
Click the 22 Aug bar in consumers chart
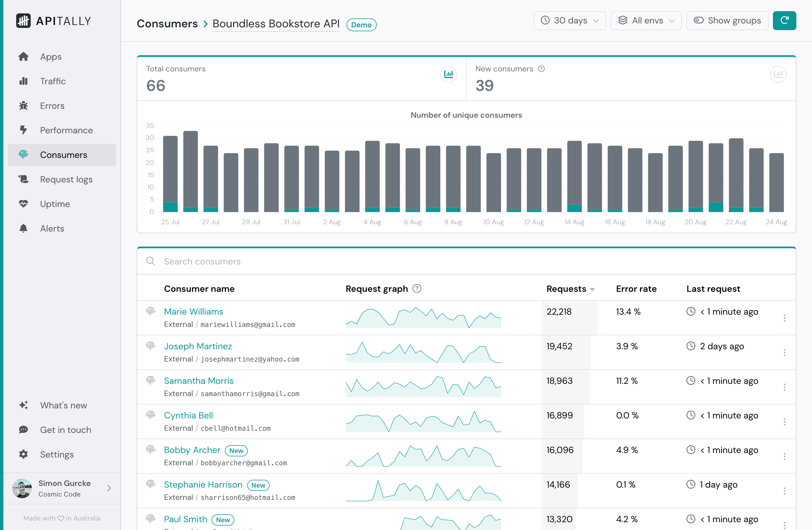coord(736,175)
